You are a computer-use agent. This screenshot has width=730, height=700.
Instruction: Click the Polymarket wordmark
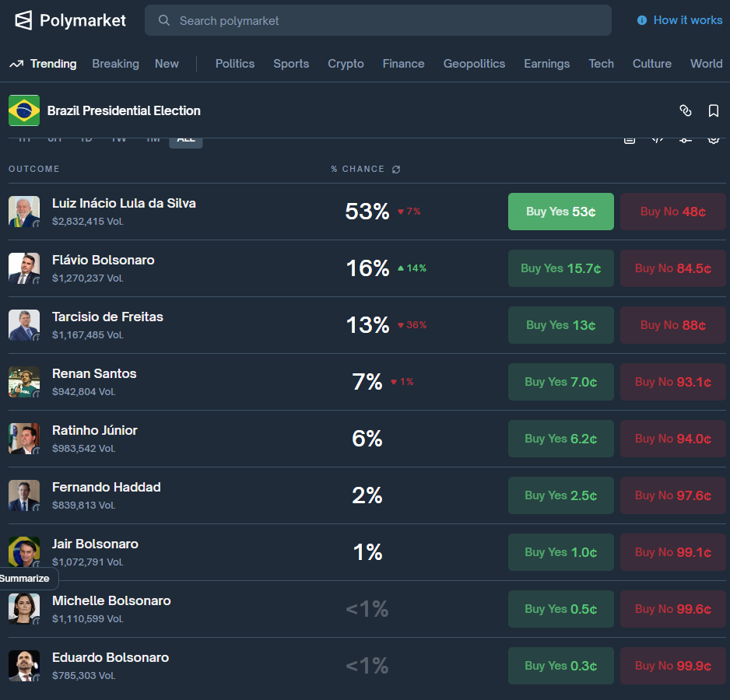(82, 20)
